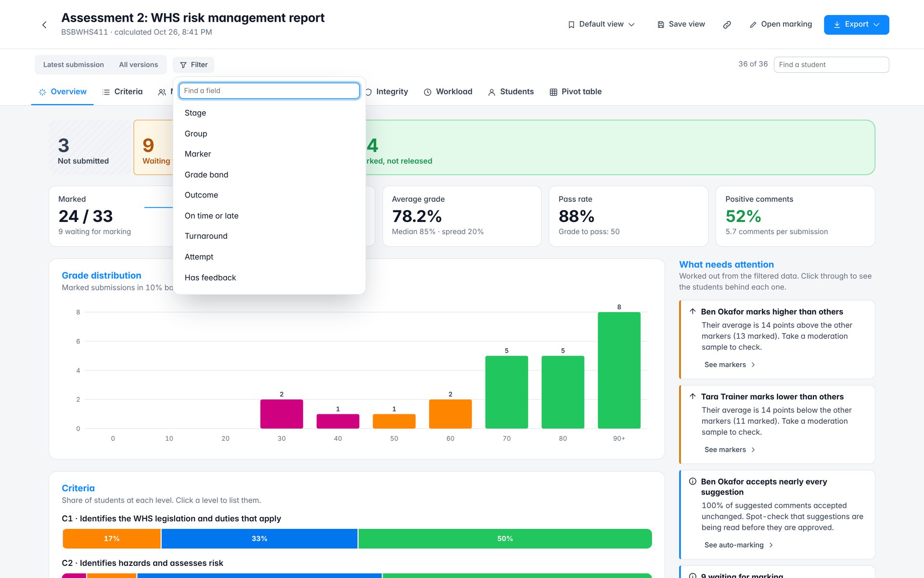924x578 pixels.
Task: Click the Open marking pencil icon
Action: point(753,25)
